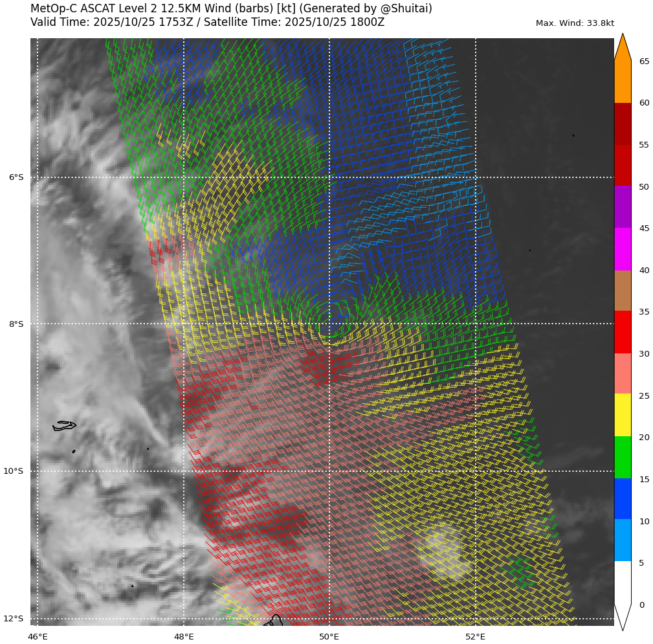The width and height of the screenshot is (653, 644).
Task: Click the purple 45-50 kt colorbar segment
Action: point(622,207)
